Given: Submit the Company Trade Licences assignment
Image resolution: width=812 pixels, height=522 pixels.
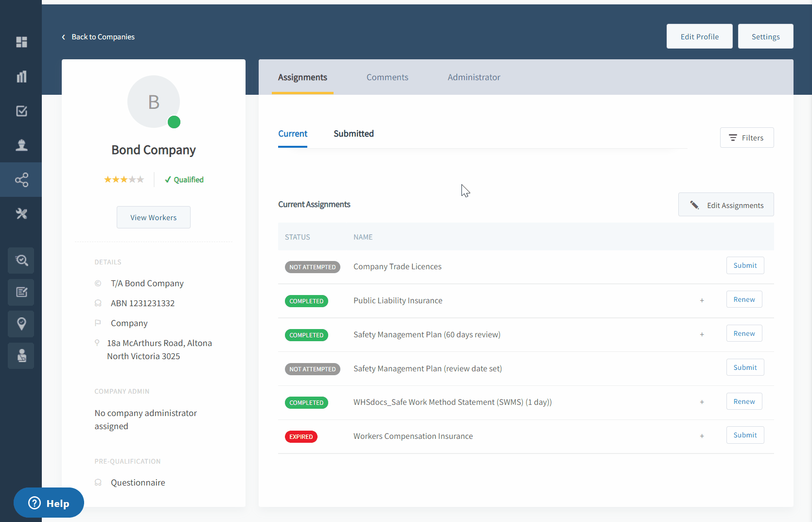Looking at the screenshot, I should (x=744, y=266).
